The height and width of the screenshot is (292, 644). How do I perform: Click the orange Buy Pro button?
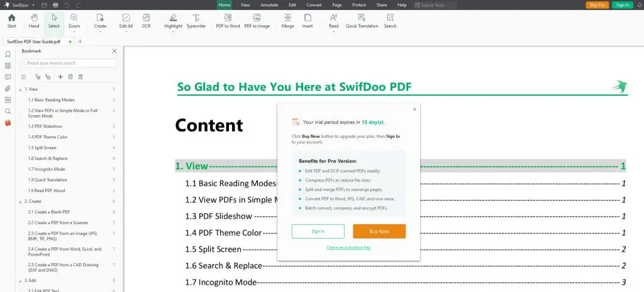(x=597, y=5)
